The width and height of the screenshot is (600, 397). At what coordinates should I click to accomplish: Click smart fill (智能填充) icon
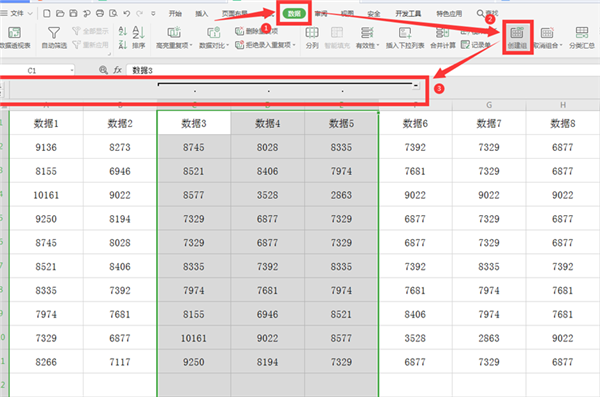[x=337, y=33]
